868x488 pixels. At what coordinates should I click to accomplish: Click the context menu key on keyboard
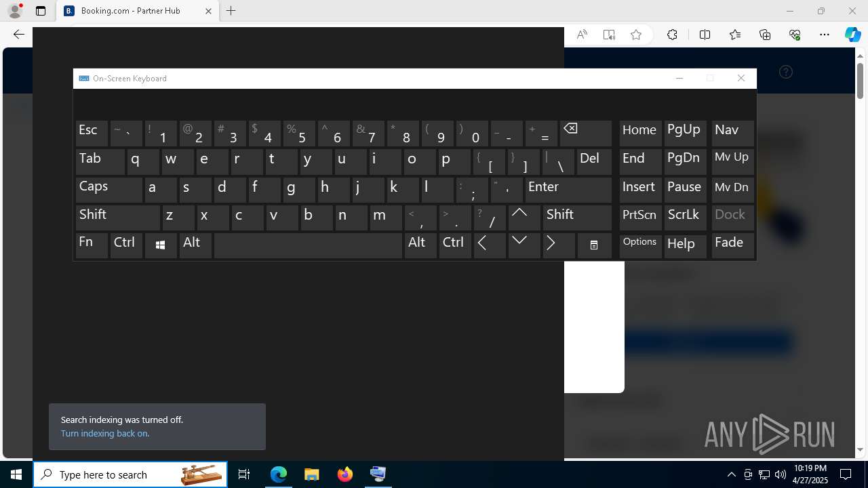[594, 245]
